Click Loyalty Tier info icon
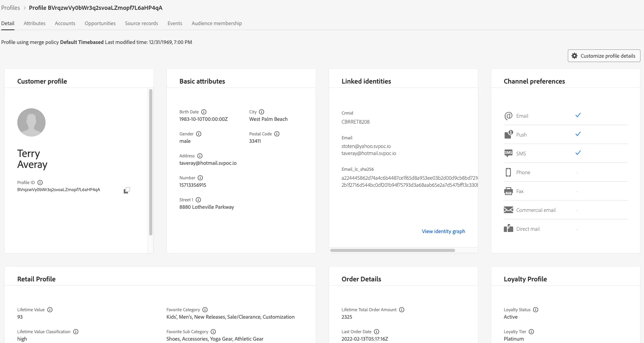The width and height of the screenshot is (644, 343). [531, 332]
